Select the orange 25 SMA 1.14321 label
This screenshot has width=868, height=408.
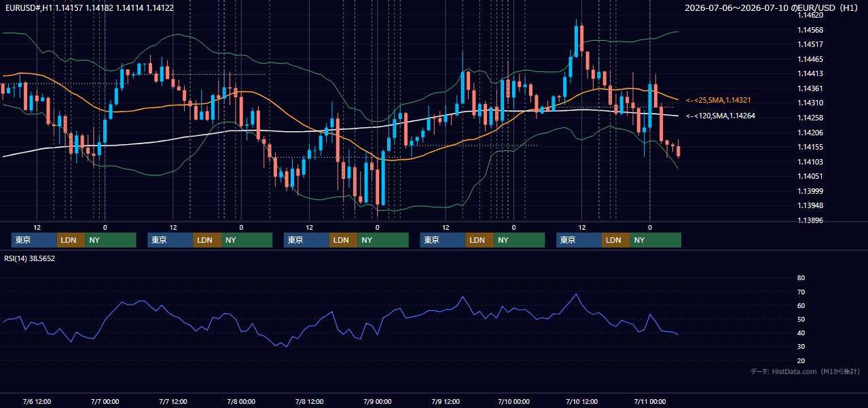(719, 100)
